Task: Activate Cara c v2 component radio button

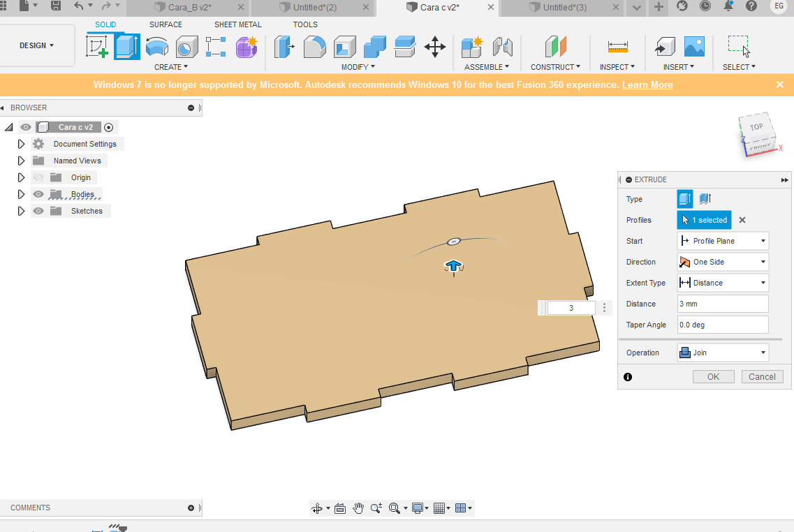Action: coord(108,128)
